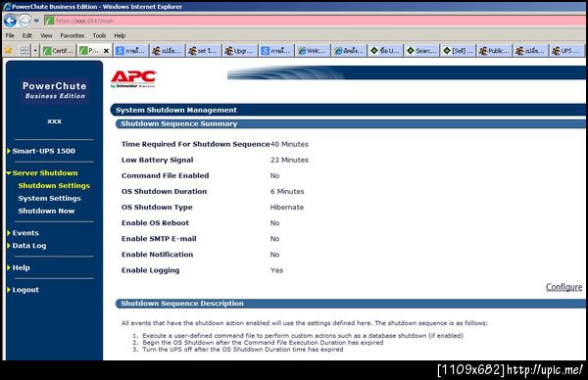Open the Help menu
The width and height of the screenshot is (588, 380).
pos(120,35)
